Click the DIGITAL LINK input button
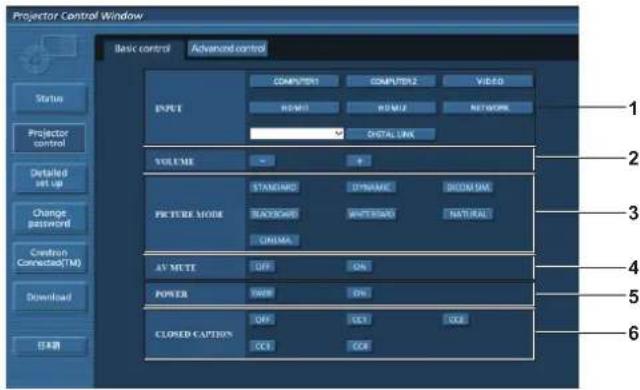 pyautogui.click(x=391, y=134)
